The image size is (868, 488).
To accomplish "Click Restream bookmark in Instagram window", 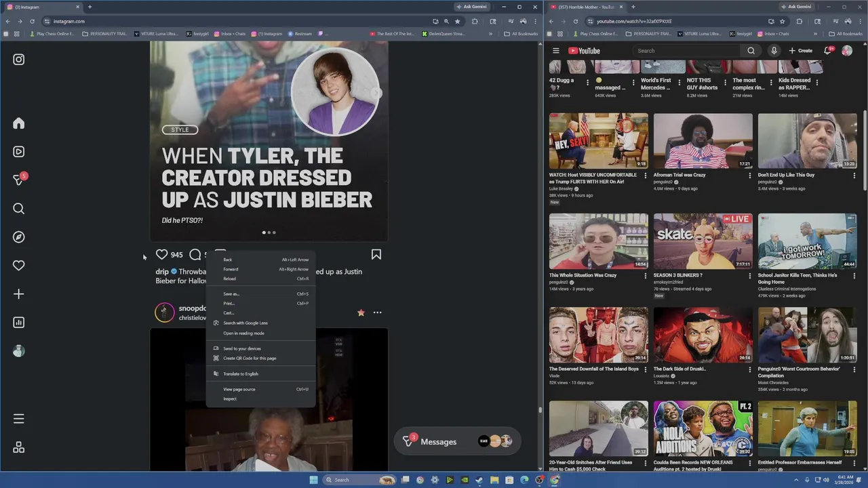I will click(x=300, y=34).
